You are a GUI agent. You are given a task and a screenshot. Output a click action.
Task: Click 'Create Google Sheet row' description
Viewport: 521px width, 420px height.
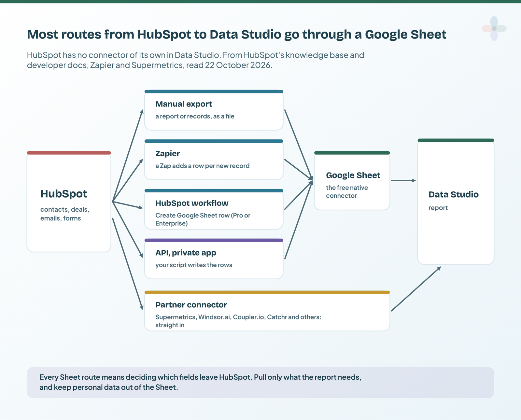point(203,219)
